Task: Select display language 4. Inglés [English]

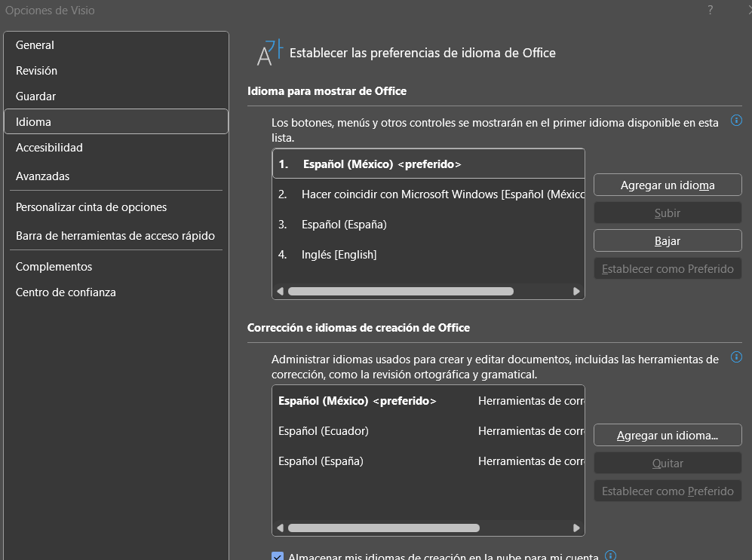Action: 428,254
